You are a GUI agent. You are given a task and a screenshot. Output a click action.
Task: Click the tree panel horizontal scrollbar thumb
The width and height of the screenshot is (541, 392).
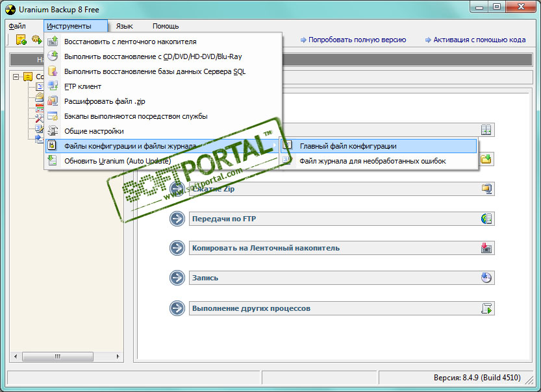click(x=58, y=356)
